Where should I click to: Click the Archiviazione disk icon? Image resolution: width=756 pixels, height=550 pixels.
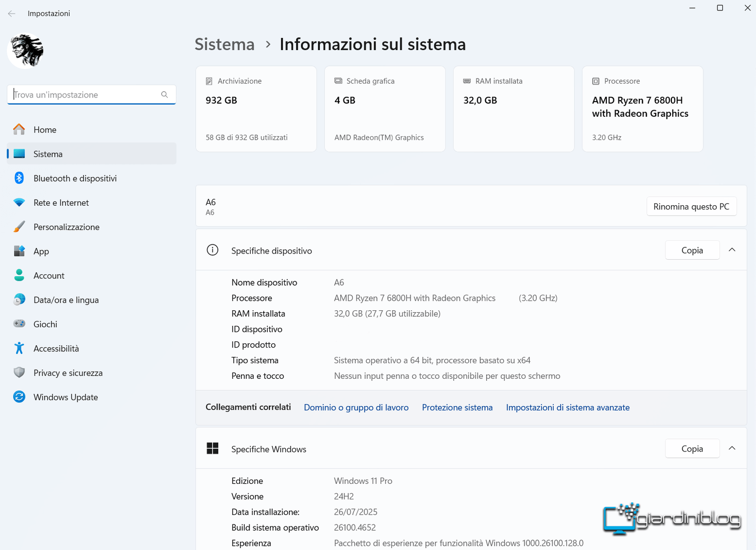pos(209,81)
